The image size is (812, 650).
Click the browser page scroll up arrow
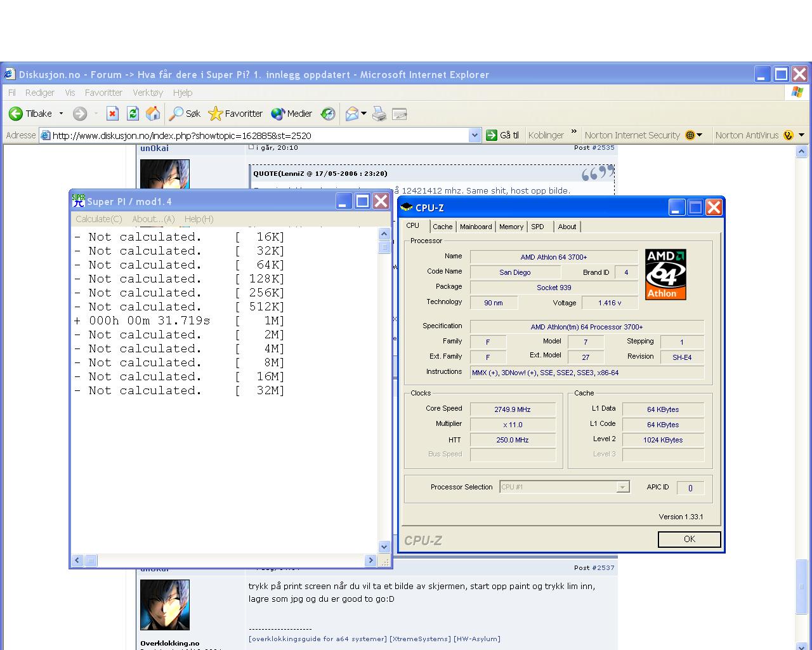(x=801, y=151)
